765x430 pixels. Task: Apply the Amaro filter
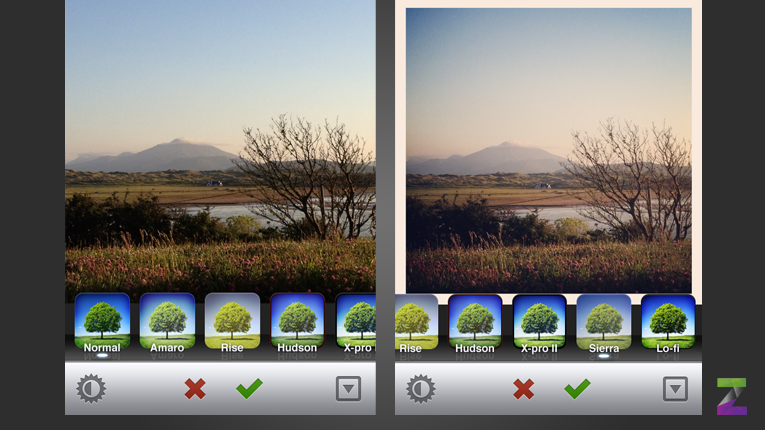pyautogui.click(x=167, y=323)
